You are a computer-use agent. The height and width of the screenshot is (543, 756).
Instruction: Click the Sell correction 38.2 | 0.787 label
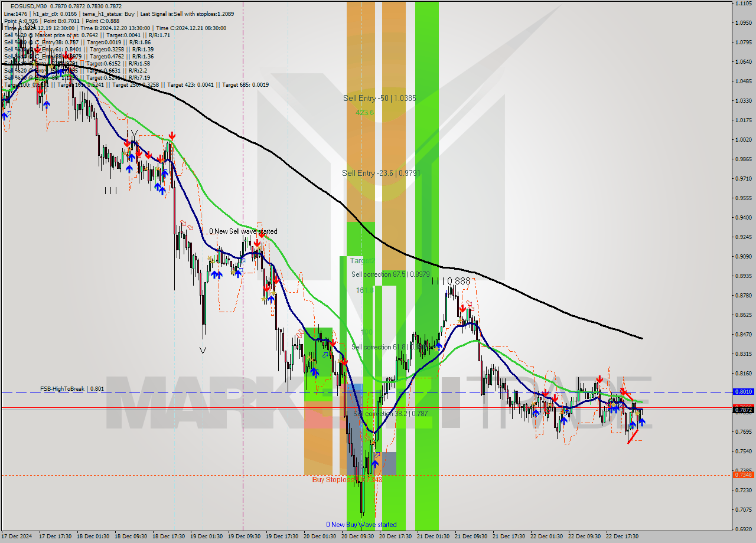click(x=390, y=414)
